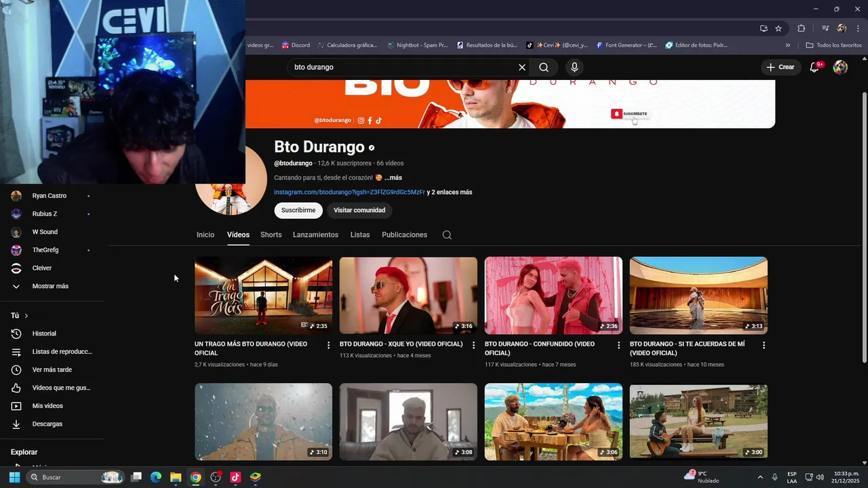Click the Windows Buscar search box
The height and width of the screenshot is (488, 868).
75,477
